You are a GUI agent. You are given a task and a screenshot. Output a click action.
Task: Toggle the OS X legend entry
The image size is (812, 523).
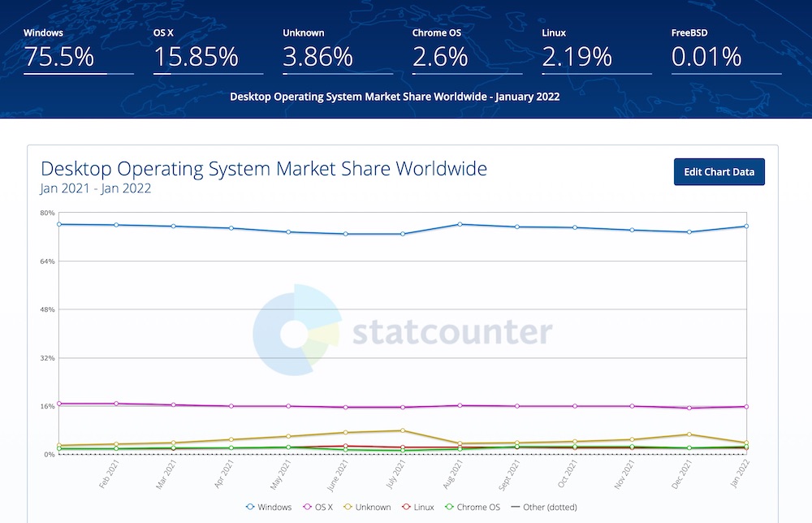coord(318,507)
